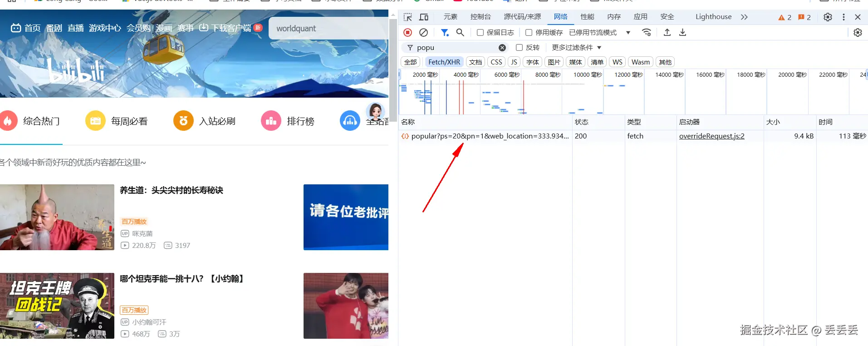This screenshot has width=868, height=346.
Task: Select Wasm request type filter
Action: (x=641, y=62)
